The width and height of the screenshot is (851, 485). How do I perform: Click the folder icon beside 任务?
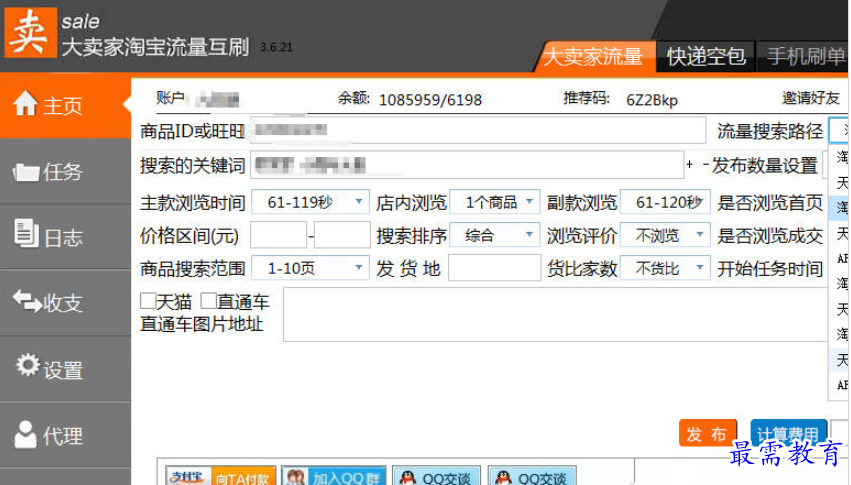click(x=26, y=172)
